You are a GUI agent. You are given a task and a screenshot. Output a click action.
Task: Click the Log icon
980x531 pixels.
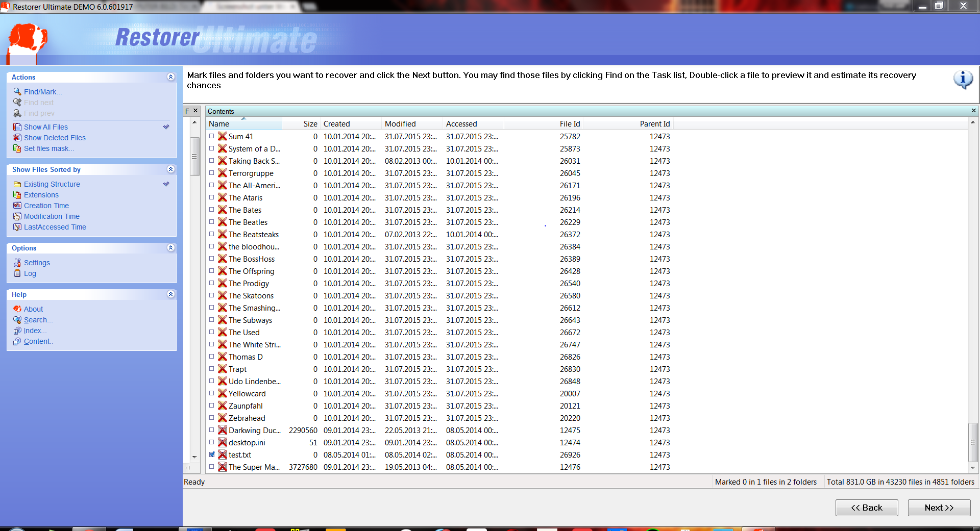[x=17, y=273]
